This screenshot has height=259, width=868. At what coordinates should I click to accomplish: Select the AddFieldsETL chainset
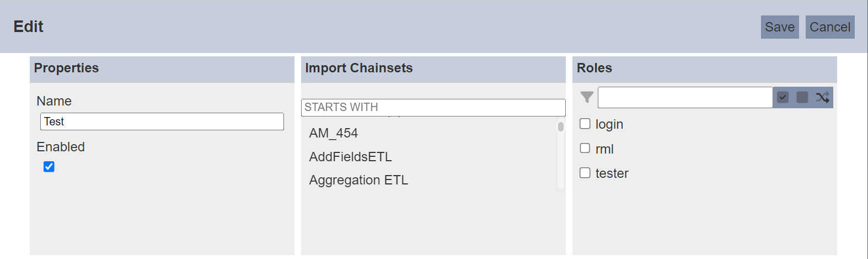351,157
